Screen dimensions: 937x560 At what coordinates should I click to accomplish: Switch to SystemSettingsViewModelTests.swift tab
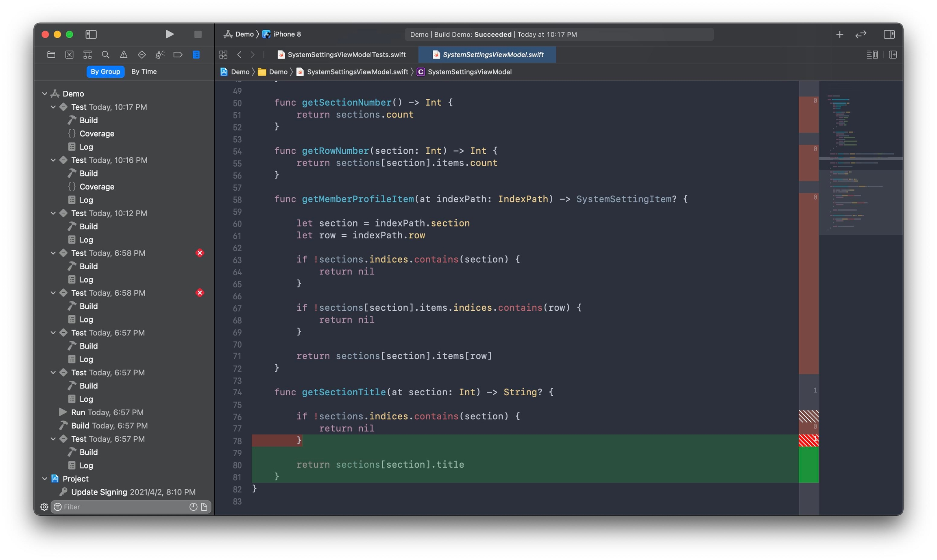346,54
